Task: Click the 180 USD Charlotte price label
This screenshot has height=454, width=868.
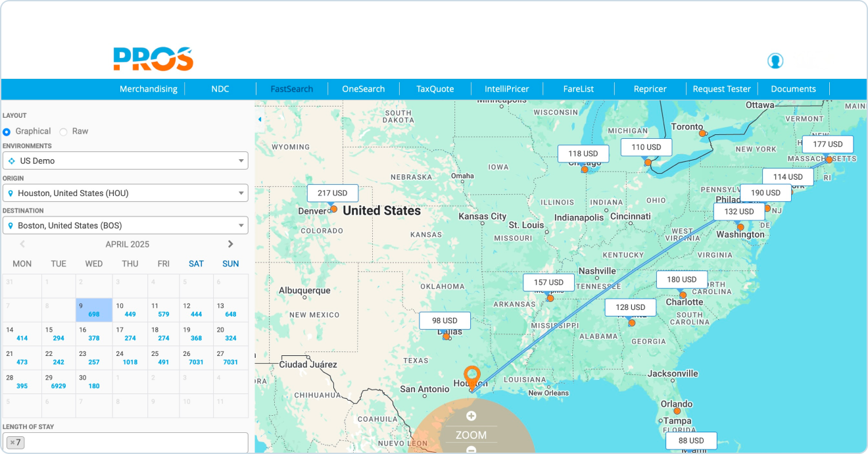Action: coord(682,279)
